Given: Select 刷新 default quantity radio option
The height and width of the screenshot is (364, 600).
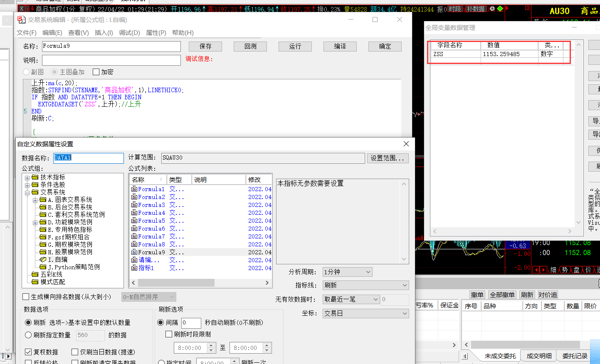Looking at the screenshot, I should pyautogui.click(x=28, y=322).
